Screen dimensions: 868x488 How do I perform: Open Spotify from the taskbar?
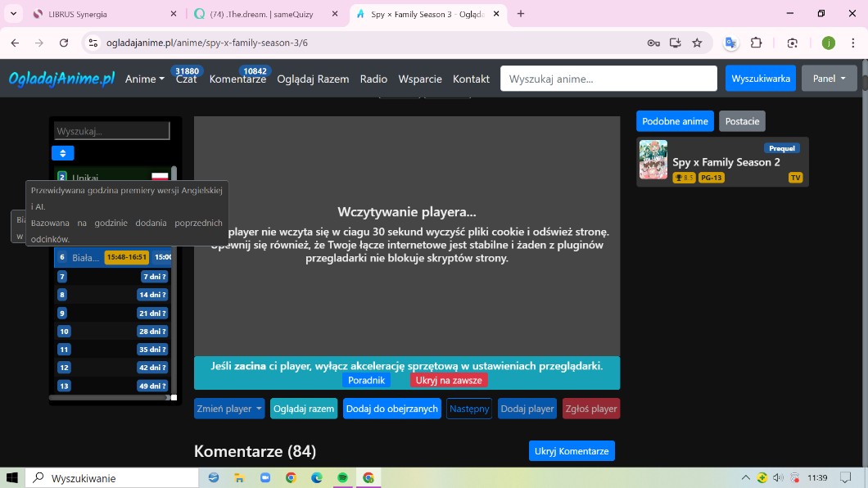pos(342,477)
